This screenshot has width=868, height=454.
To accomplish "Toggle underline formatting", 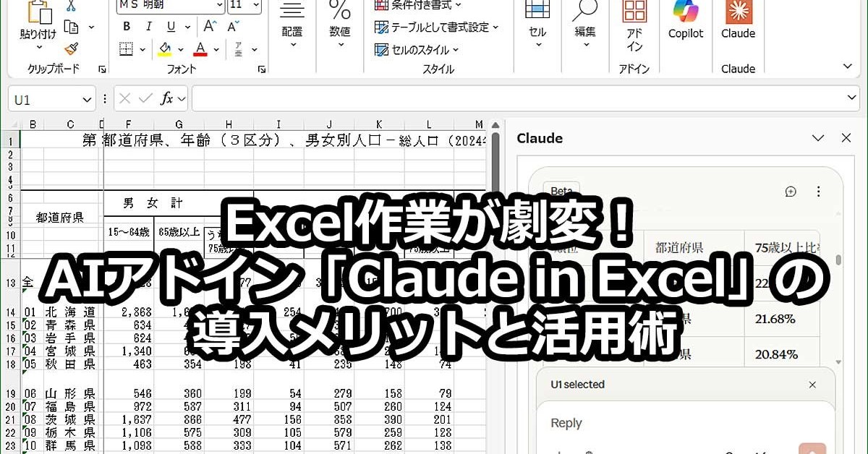I will pos(171,27).
